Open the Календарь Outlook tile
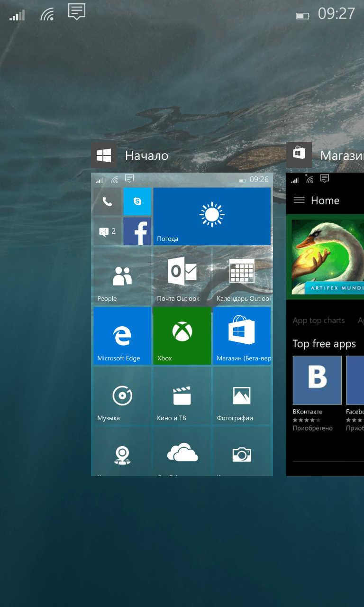This screenshot has width=364, height=607. point(242,276)
